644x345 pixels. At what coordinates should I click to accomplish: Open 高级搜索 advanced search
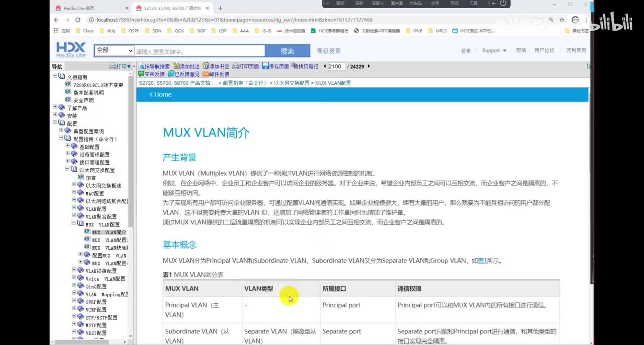click(x=329, y=51)
